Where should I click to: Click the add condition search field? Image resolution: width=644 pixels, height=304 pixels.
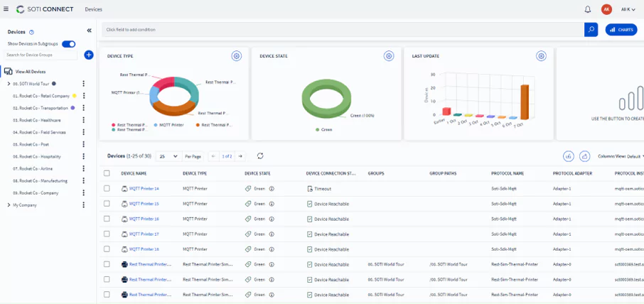tap(343, 30)
